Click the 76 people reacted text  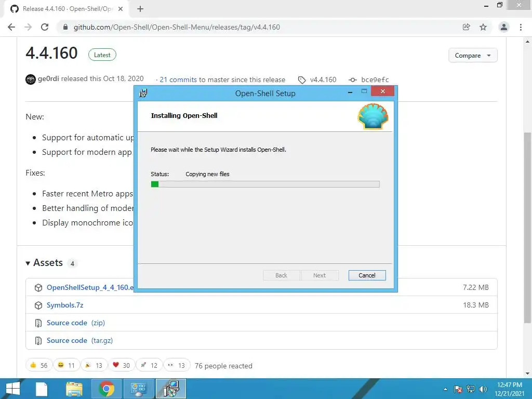point(223,366)
